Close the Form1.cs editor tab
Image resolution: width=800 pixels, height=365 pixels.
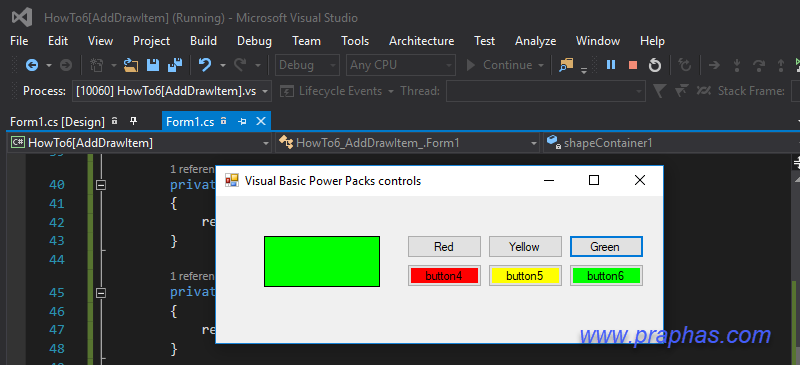[x=261, y=121]
